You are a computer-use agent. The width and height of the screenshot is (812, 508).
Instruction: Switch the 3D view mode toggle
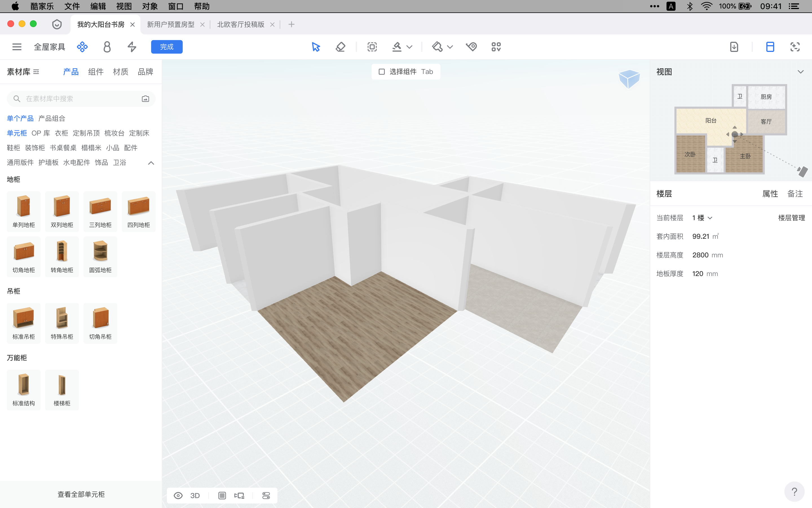[195, 496]
